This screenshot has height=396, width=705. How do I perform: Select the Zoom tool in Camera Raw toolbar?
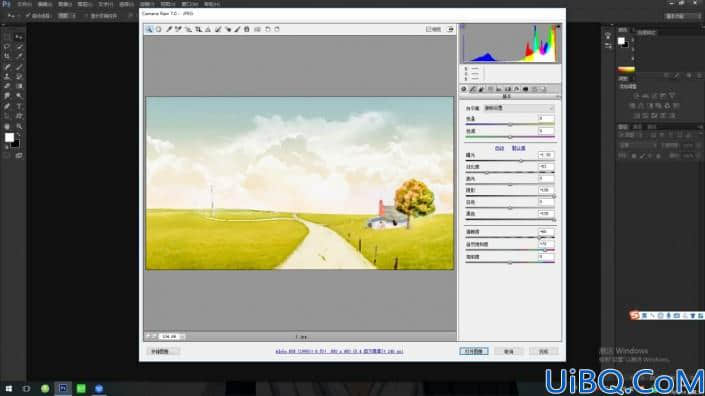149,29
